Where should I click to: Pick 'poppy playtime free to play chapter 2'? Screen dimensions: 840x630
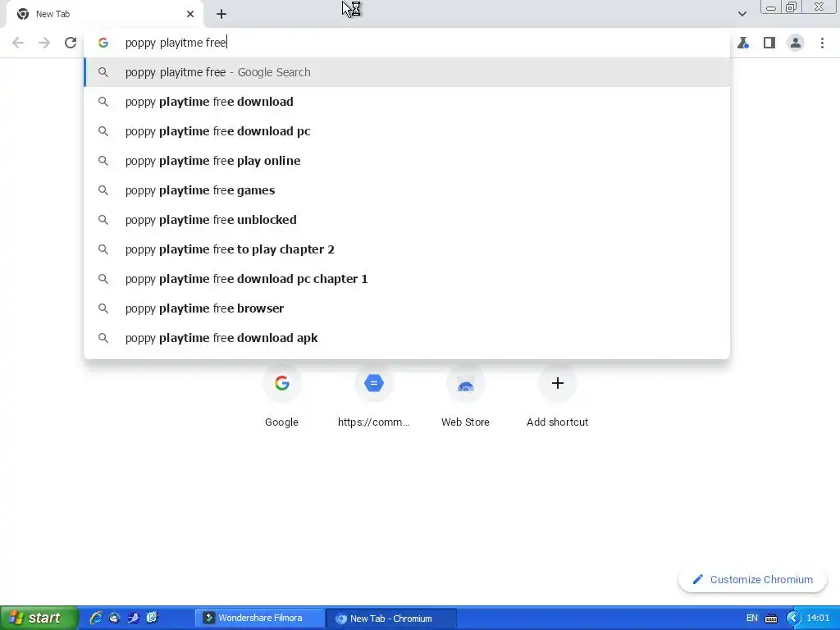coord(407,249)
